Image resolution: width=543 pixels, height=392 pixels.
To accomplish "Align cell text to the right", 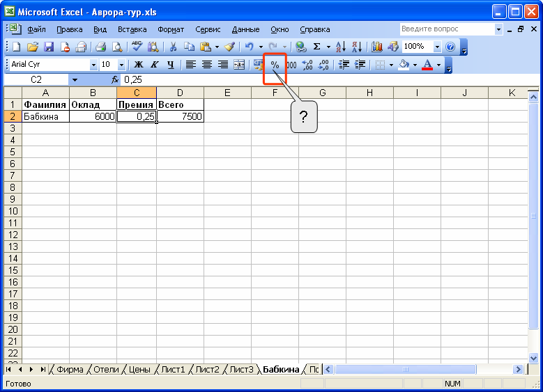I will point(223,65).
